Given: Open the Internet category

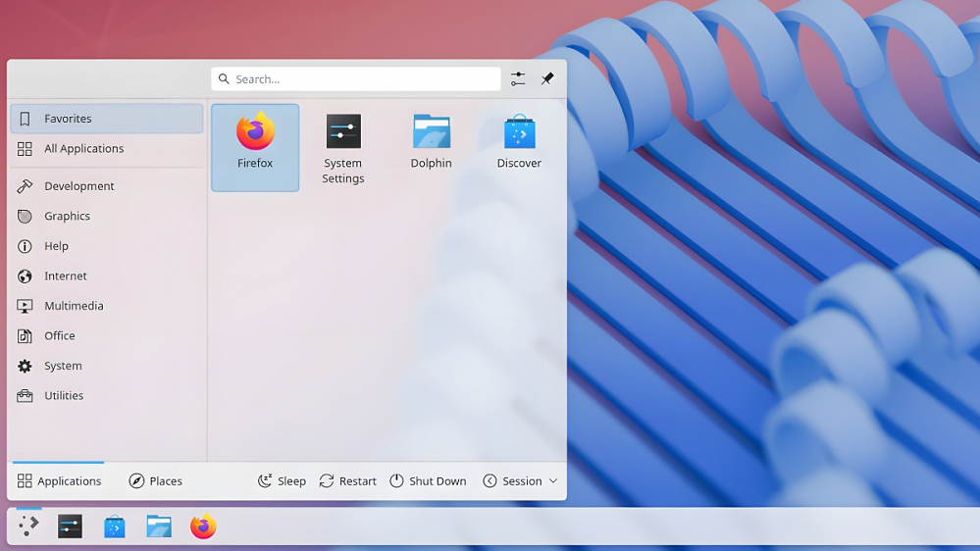Looking at the screenshot, I should click(x=107, y=276).
